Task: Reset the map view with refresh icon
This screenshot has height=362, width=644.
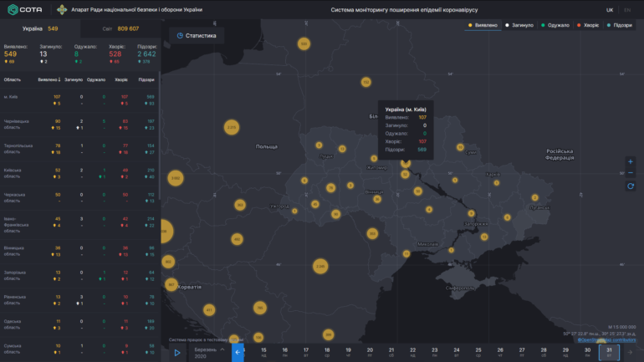Action: pos(630,186)
